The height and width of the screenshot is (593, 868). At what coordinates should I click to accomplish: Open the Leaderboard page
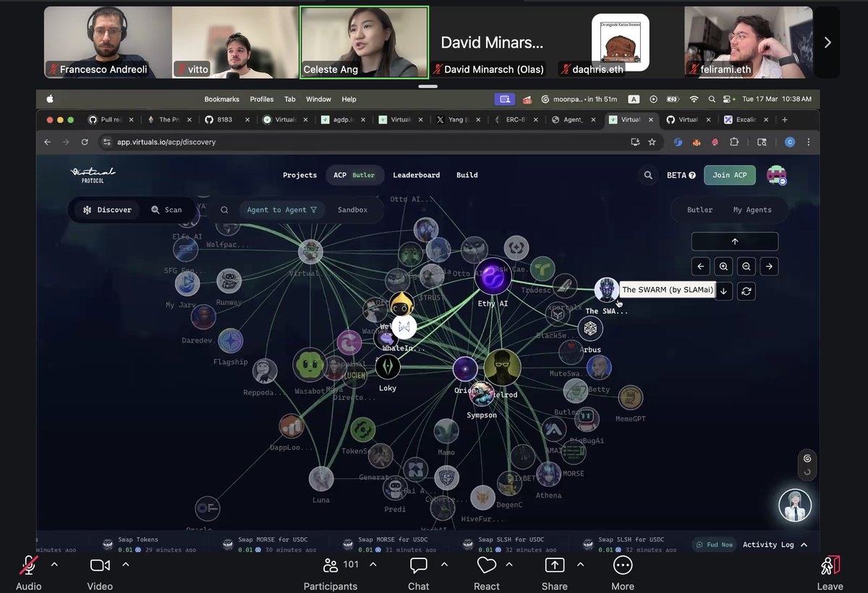[417, 175]
